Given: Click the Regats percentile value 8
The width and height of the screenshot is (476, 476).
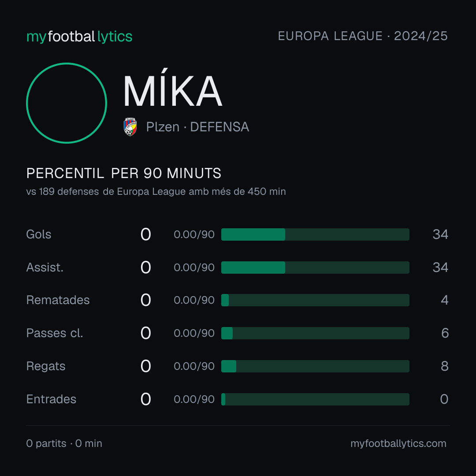Looking at the screenshot, I should tap(444, 366).
